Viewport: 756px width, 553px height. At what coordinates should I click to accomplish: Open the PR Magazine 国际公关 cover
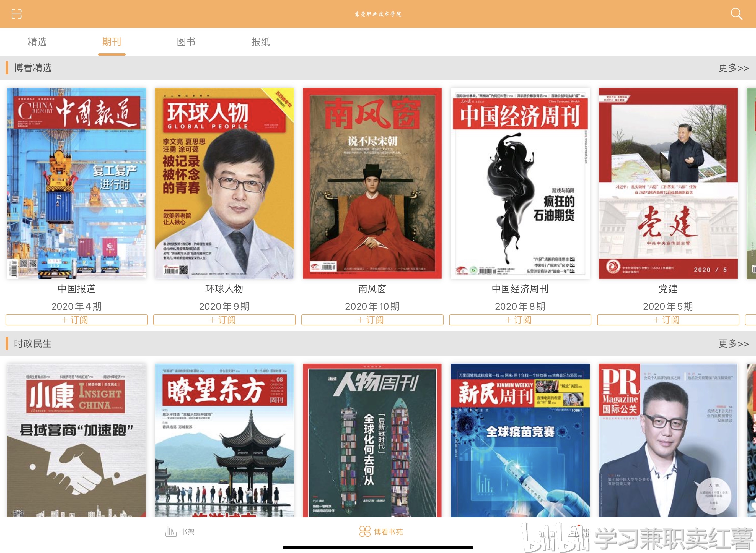[668, 440]
